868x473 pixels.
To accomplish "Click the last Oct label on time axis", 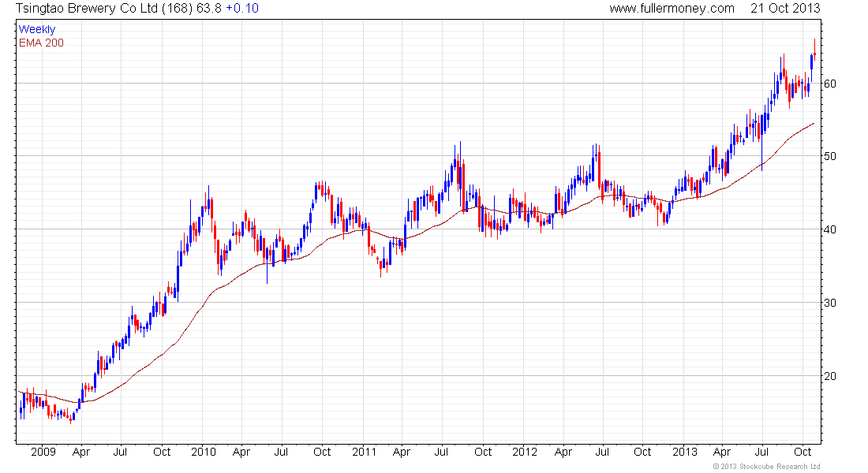I will (803, 453).
